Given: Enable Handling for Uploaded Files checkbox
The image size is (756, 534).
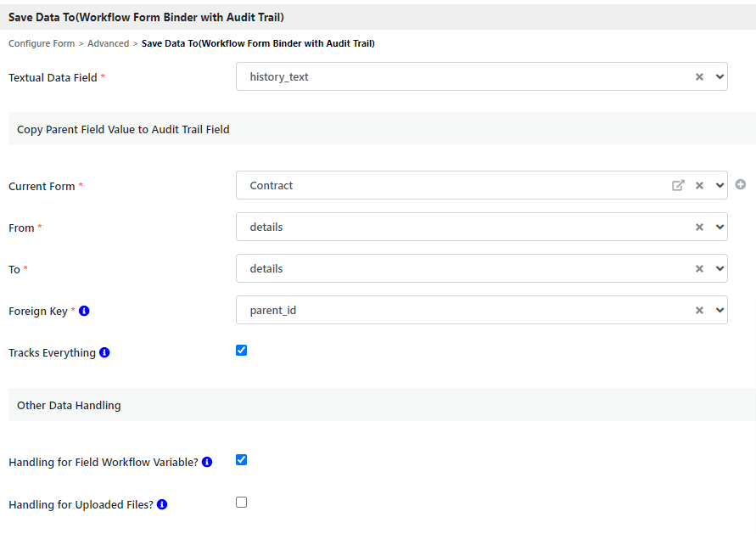Looking at the screenshot, I should coord(241,503).
